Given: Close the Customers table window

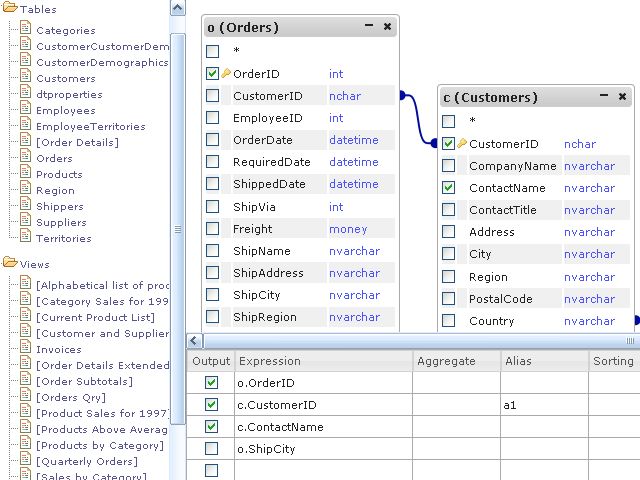Looking at the screenshot, I should tap(623, 96).
